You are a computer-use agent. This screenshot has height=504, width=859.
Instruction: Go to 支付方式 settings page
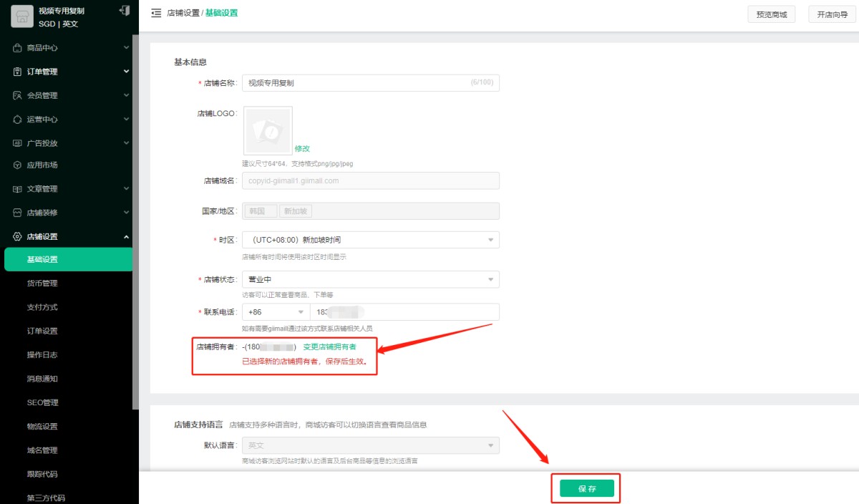(42, 307)
